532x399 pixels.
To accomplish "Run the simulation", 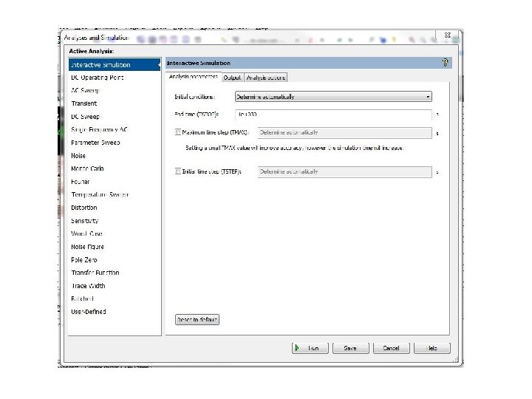I will point(310,348).
